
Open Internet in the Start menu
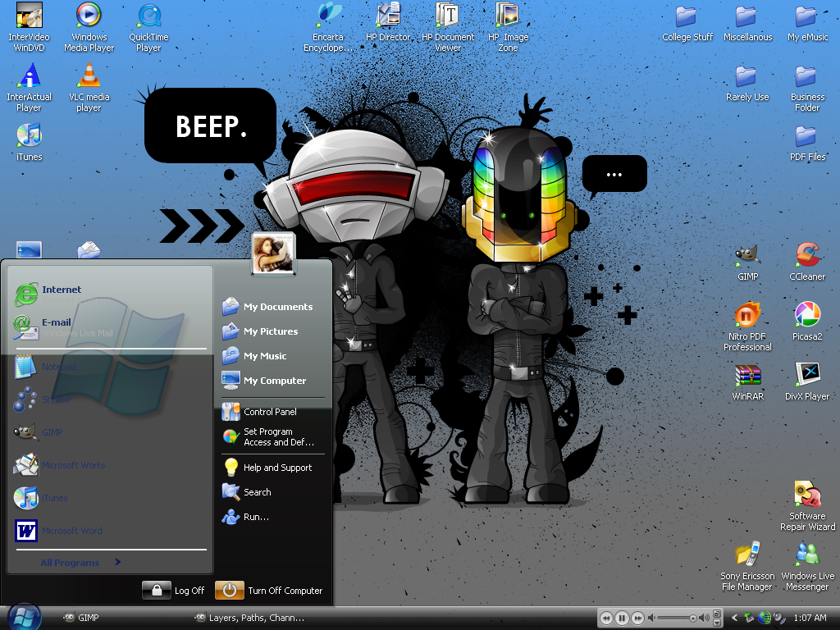(111, 294)
